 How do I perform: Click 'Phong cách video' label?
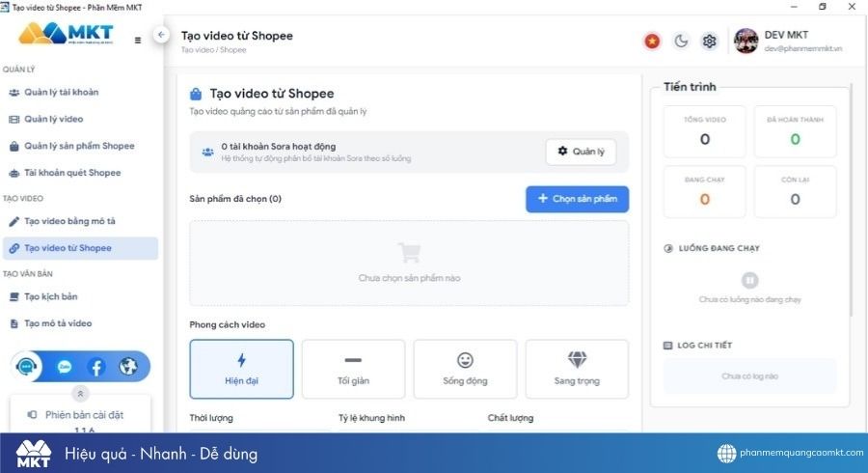(x=227, y=325)
